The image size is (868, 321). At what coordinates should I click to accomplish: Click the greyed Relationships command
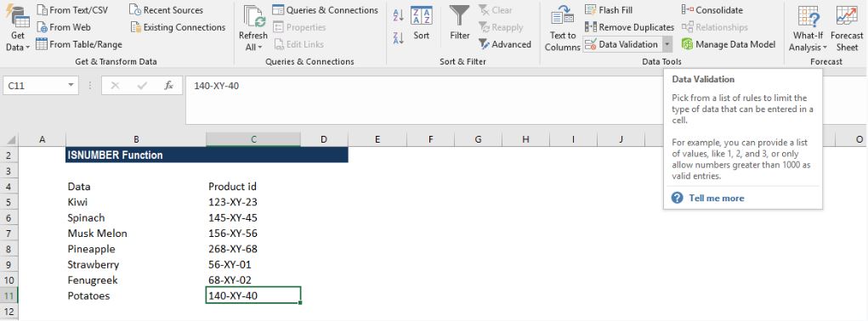[x=714, y=27]
